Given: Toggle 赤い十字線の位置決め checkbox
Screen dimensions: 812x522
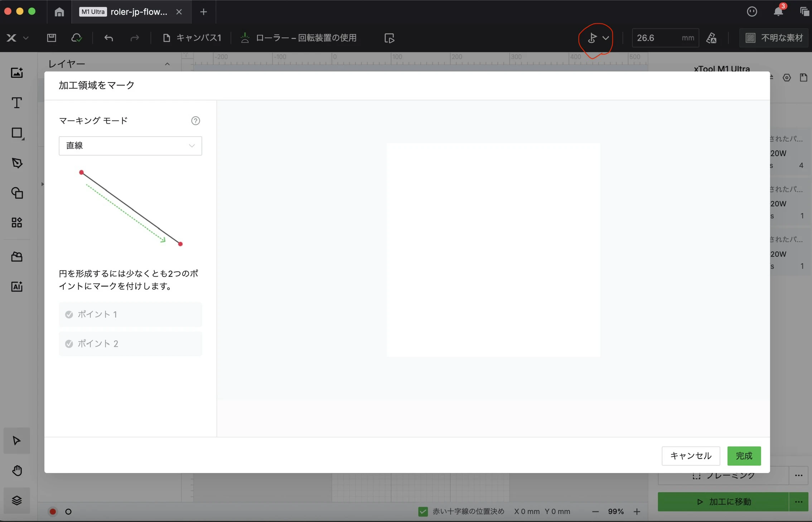Looking at the screenshot, I should pyautogui.click(x=423, y=512).
